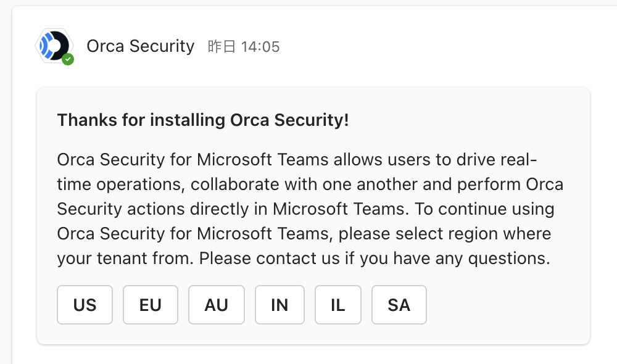Pick the SA region button

click(x=399, y=305)
